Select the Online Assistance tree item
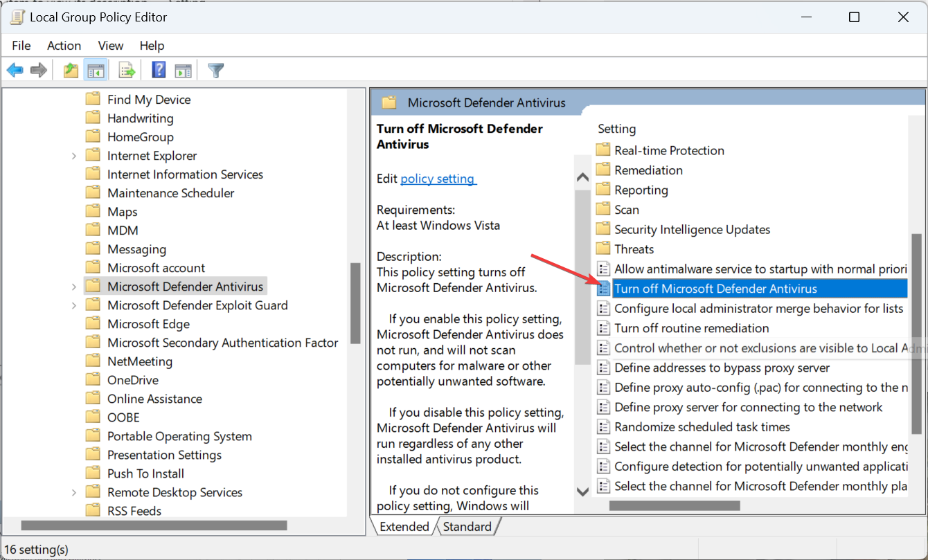The image size is (928, 560). point(154,399)
